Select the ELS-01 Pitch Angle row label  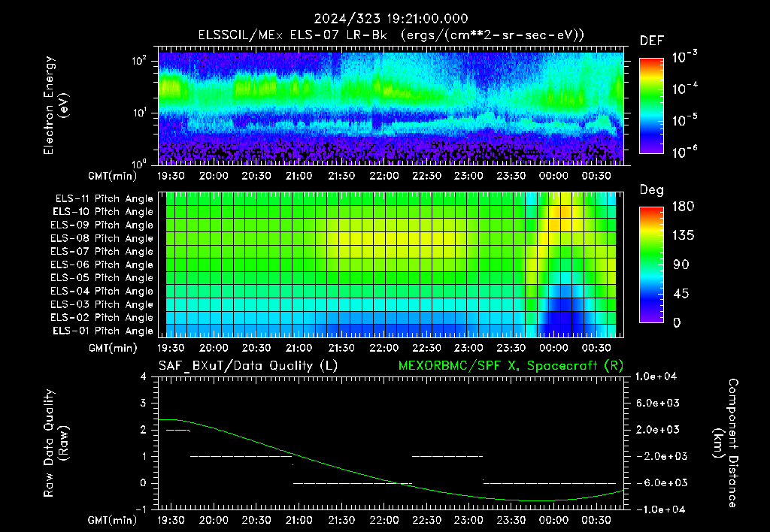103,331
